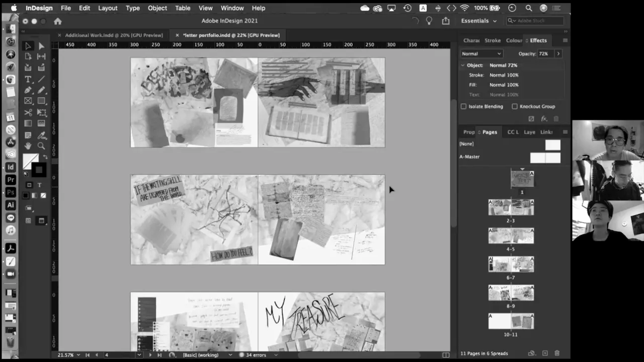Select the Note tool
Image resolution: width=644 pixels, height=362 pixels.
click(28, 135)
